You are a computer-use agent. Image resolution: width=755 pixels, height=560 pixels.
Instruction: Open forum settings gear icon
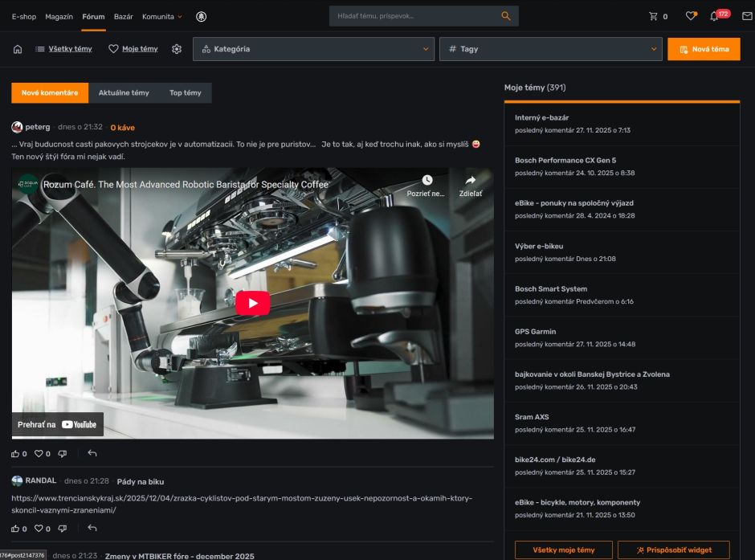177,49
